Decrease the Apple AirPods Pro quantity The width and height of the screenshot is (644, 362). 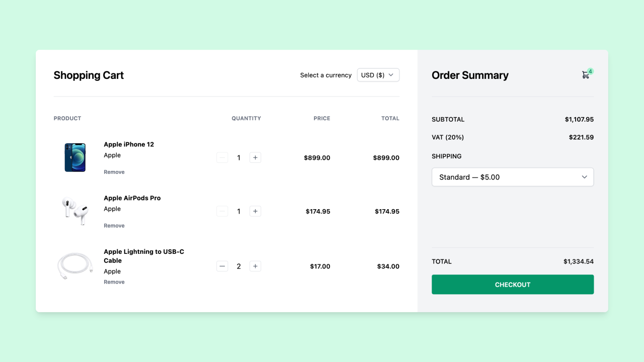[x=222, y=211]
